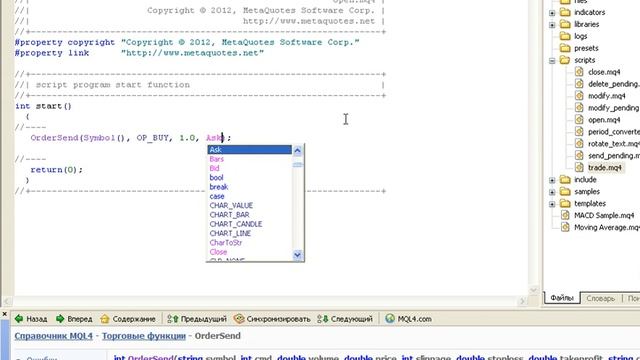Click OP_BUY in the OrderSend line
640x360 pixels.
coord(152,138)
